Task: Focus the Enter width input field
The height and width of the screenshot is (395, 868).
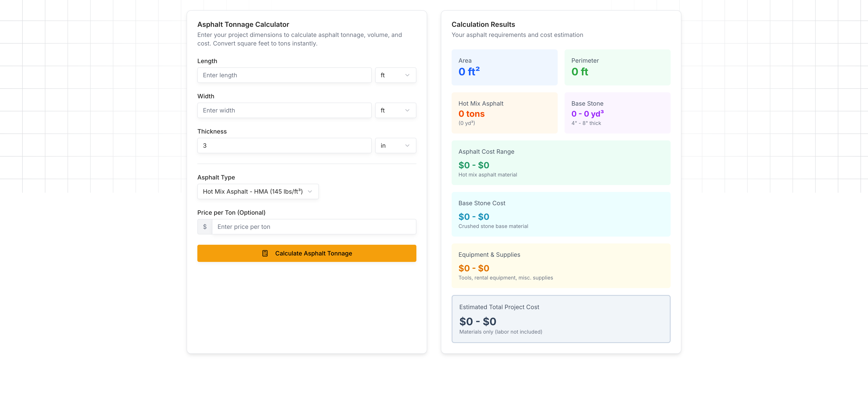Action: [284, 111]
